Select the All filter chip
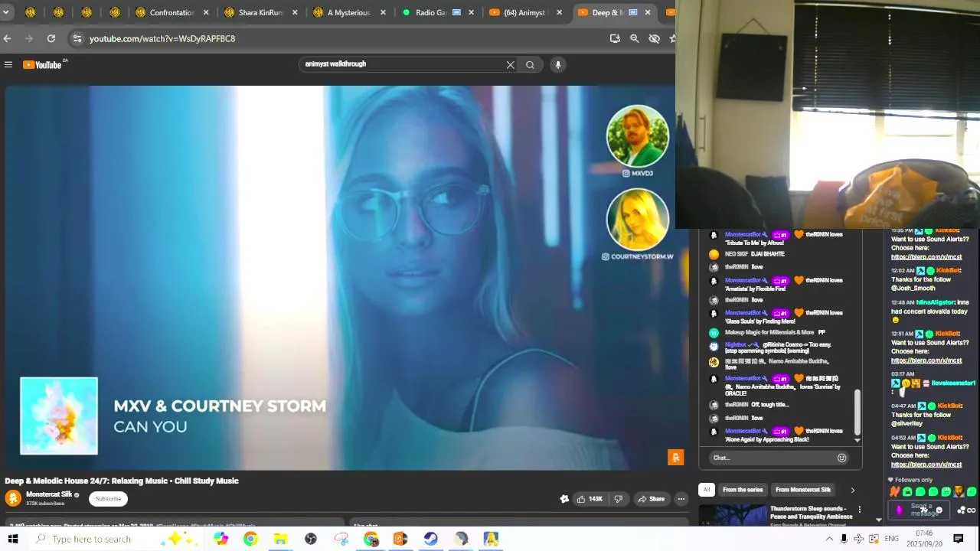 point(707,490)
